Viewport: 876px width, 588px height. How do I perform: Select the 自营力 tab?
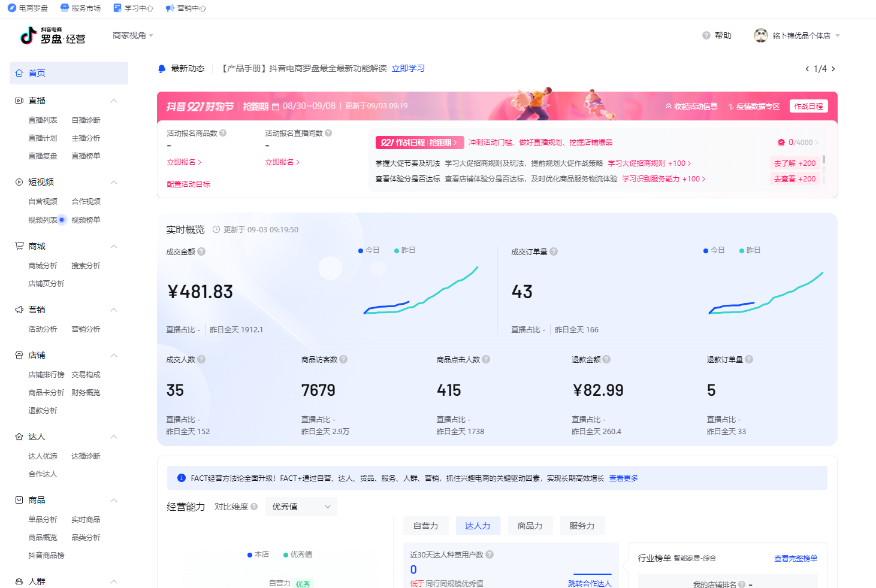point(425,526)
